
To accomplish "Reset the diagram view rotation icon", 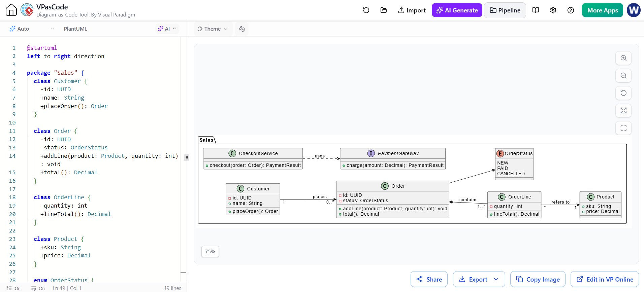I will coord(623,93).
